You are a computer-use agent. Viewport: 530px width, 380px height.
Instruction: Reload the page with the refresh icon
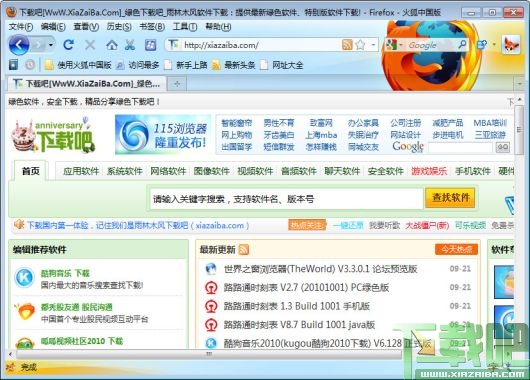click(x=69, y=45)
